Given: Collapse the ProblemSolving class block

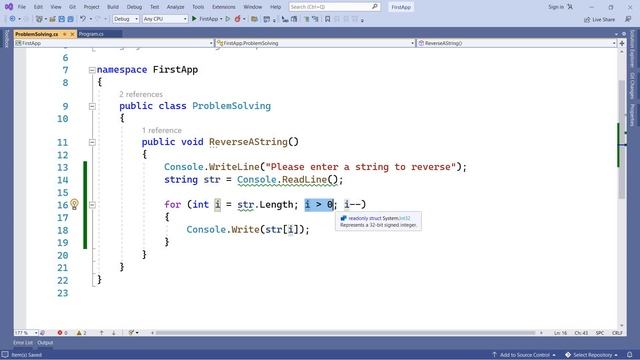Looking at the screenshot, I should [92, 106].
